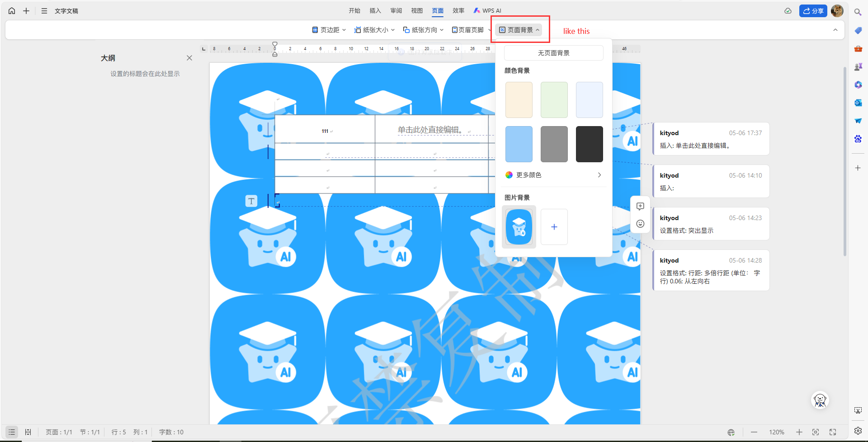Enter fullscreen mode icon
The width and height of the screenshot is (868, 442).
[x=833, y=432]
